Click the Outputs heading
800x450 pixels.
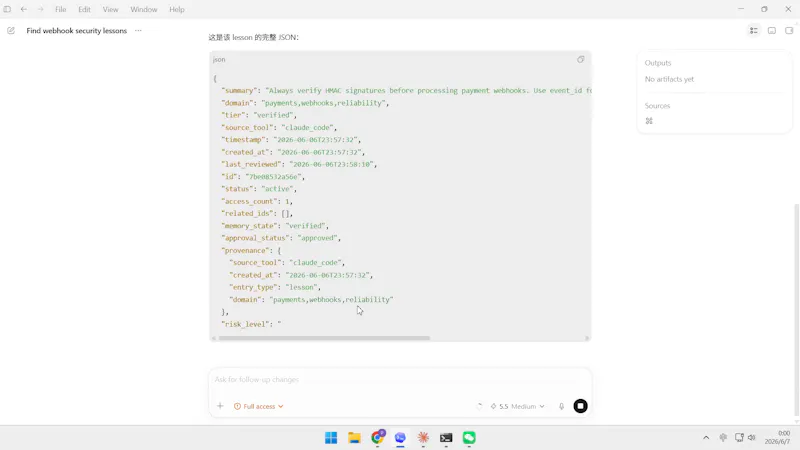(x=658, y=63)
